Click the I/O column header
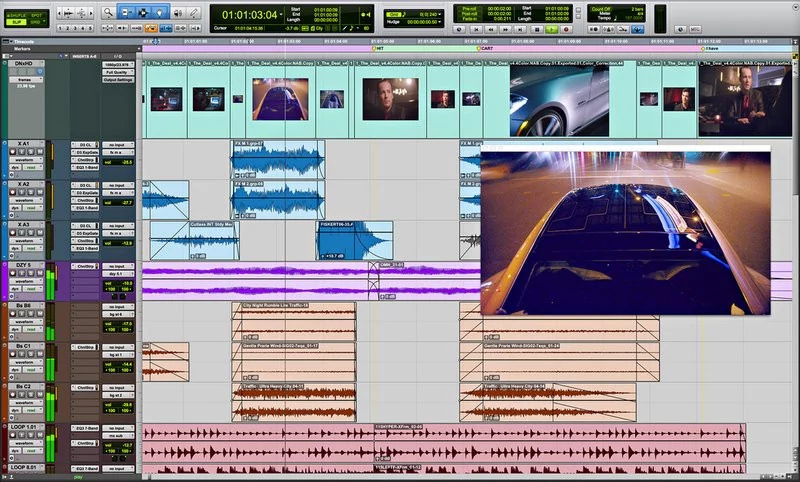 pos(118,56)
